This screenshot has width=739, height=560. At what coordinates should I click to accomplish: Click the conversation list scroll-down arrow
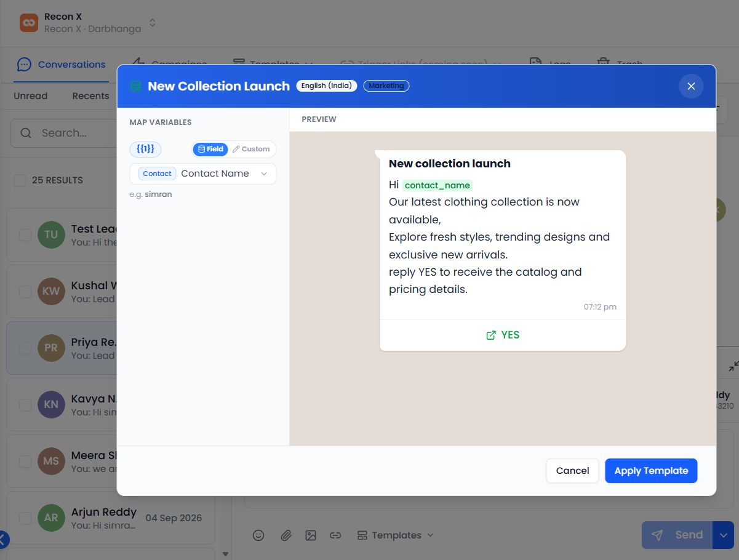225,554
